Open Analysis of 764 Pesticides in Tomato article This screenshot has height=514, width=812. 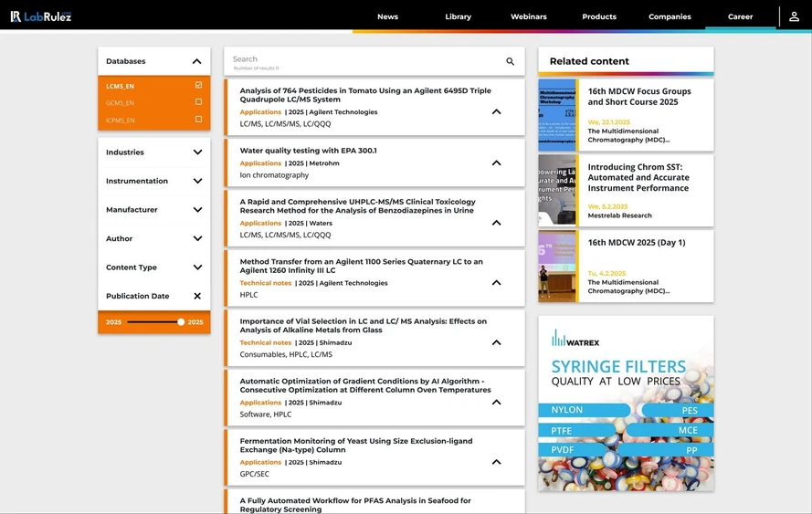(x=365, y=95)
